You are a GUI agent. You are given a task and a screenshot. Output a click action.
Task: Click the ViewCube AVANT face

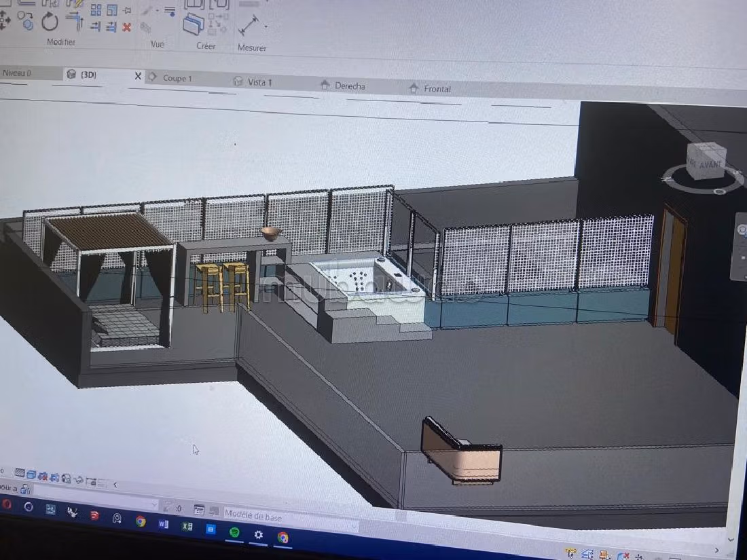click(705, 163)
